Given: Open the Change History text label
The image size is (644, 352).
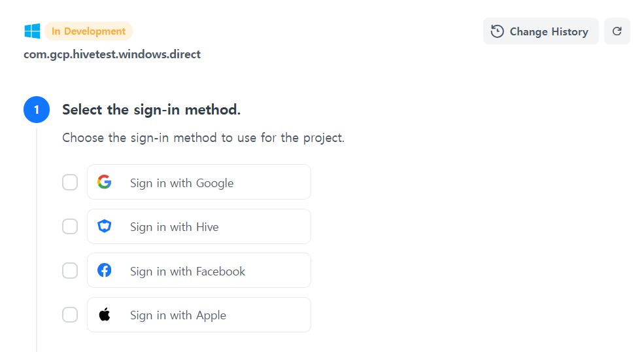Looking at the screenshot, I should pos(549,31).
